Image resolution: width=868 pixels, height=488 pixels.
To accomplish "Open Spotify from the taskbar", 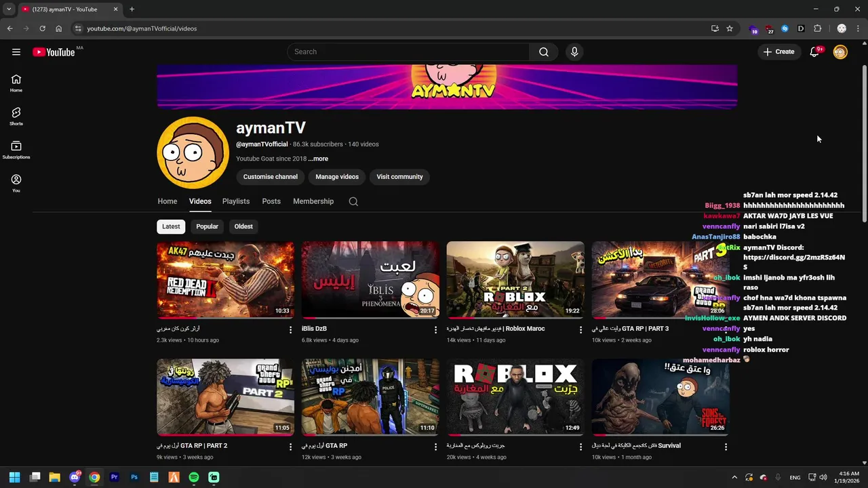I will tap(194, 477).
